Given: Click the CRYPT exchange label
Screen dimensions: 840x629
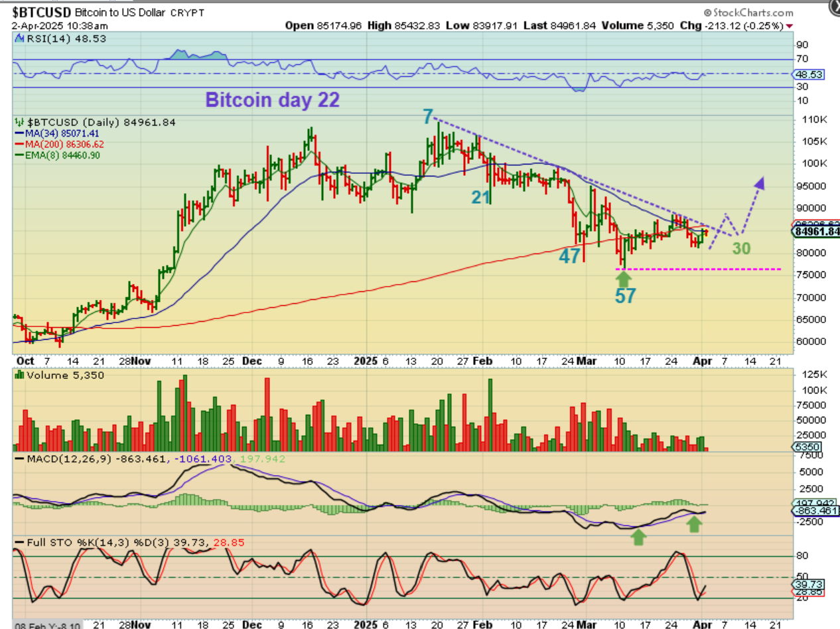Looking at the screenshot, I should (188, 13).
